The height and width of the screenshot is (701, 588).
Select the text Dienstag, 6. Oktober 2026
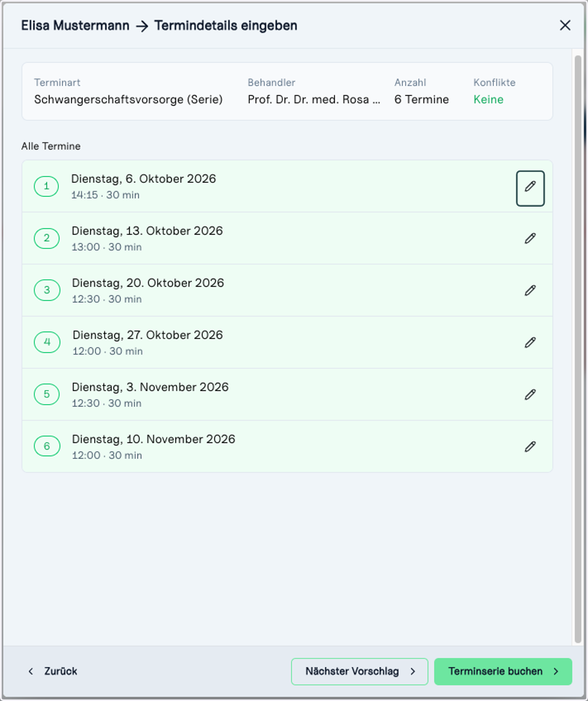[x=144, y=179]
